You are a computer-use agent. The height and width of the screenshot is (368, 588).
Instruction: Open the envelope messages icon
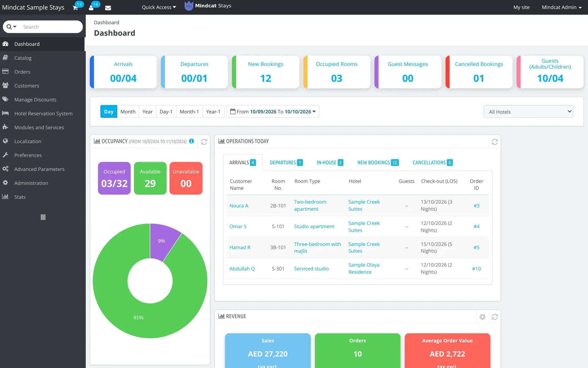(x=108, y=8)
